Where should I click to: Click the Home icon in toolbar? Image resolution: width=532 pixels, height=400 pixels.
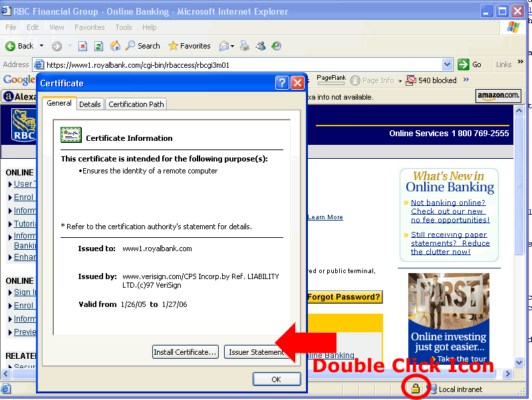115,46
